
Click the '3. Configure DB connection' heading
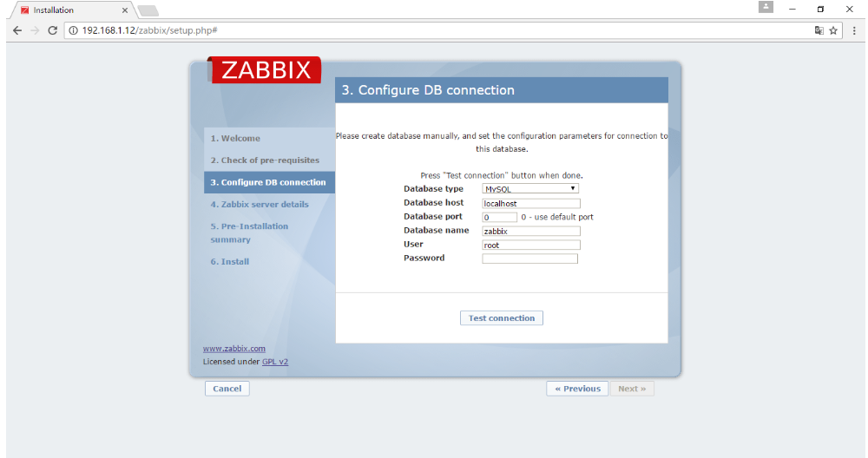(x=428, y=90)
